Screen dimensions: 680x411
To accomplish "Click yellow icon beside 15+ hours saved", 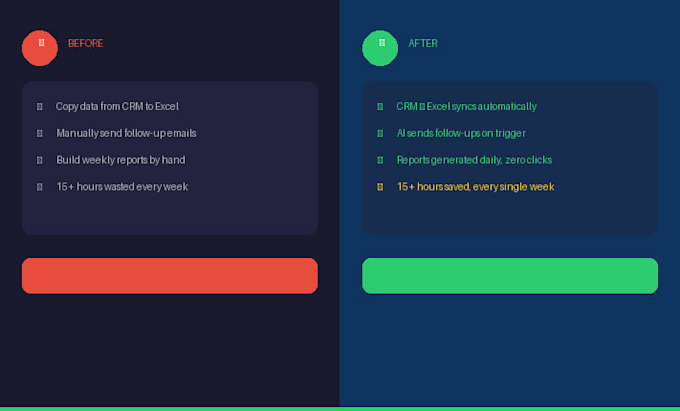I will tap(380, 187).
